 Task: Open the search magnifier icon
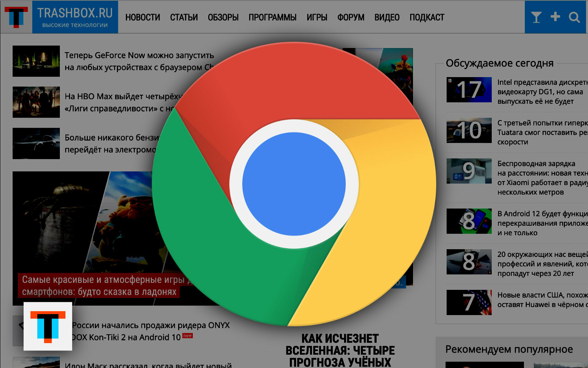(x=574, y=17)
